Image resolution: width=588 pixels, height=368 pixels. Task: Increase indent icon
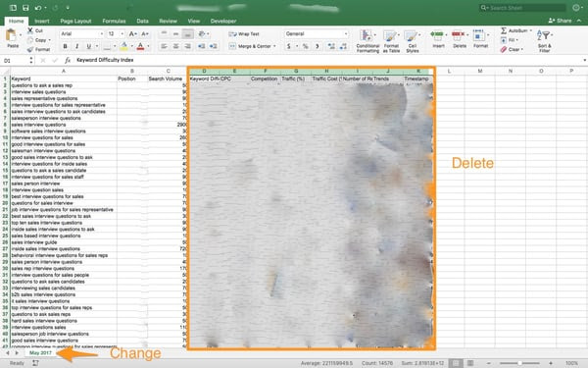(214, 46)
